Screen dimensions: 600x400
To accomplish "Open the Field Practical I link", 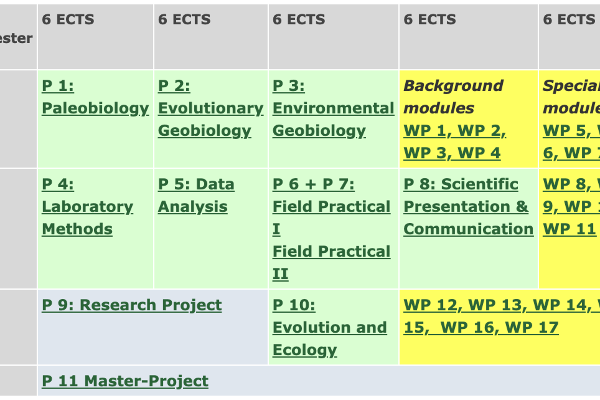I will pyautogui.click(x=331, y=217).
